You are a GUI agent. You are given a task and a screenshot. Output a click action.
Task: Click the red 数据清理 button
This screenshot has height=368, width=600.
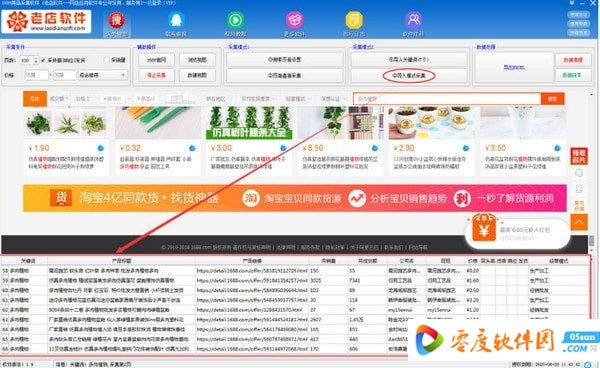pyautogui.click(x=573, y=60)
